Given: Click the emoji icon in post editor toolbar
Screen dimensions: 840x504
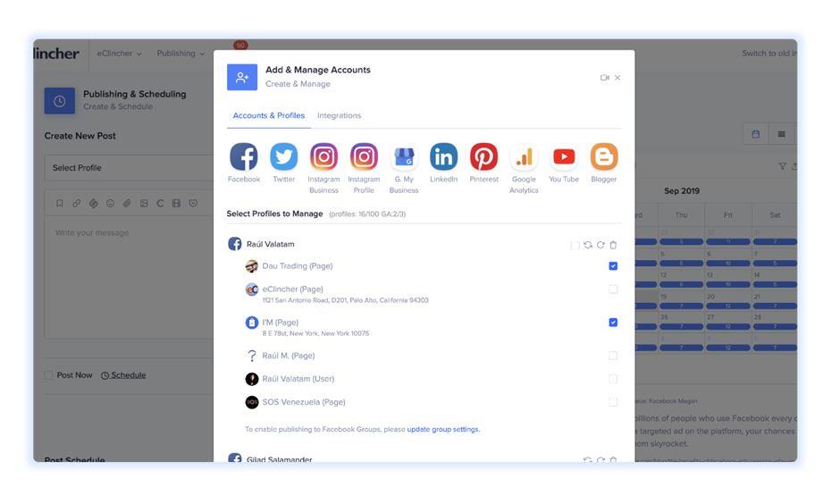Looking at the screenshot, I should (x=110, y=203).
